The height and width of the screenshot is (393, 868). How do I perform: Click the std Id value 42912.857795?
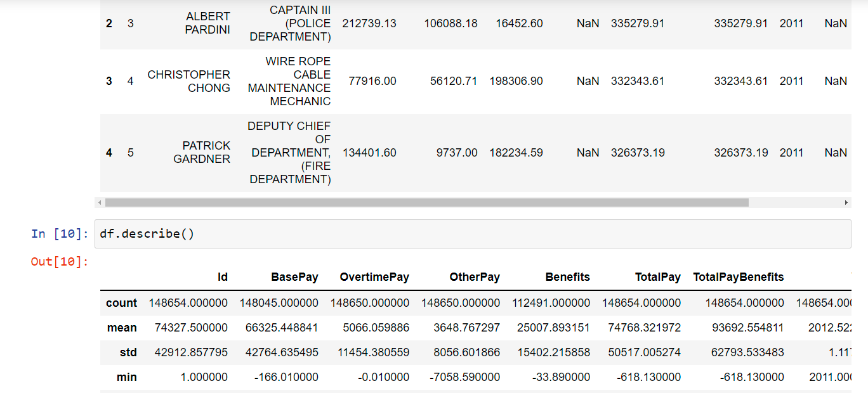191,352
